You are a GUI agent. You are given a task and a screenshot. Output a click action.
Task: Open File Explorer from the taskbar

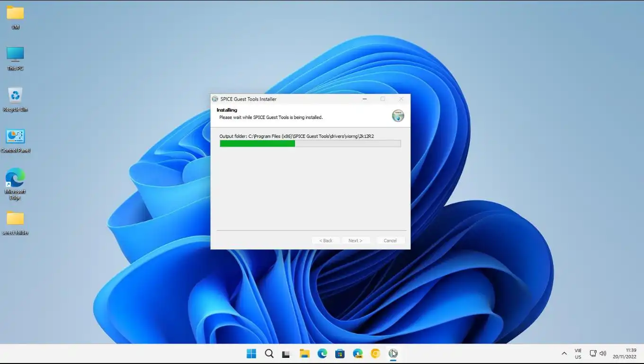click(x=304, y=354)
